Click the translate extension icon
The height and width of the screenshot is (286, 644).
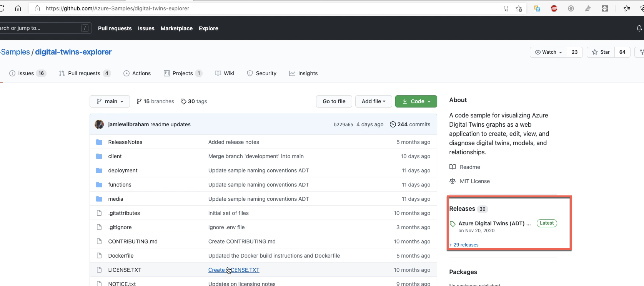click(537, 8)
